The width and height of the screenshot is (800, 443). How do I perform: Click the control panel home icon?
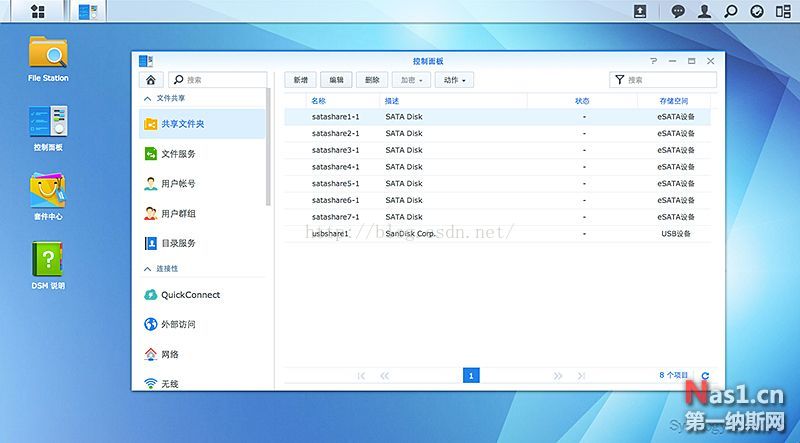click(x=150, y=79)
